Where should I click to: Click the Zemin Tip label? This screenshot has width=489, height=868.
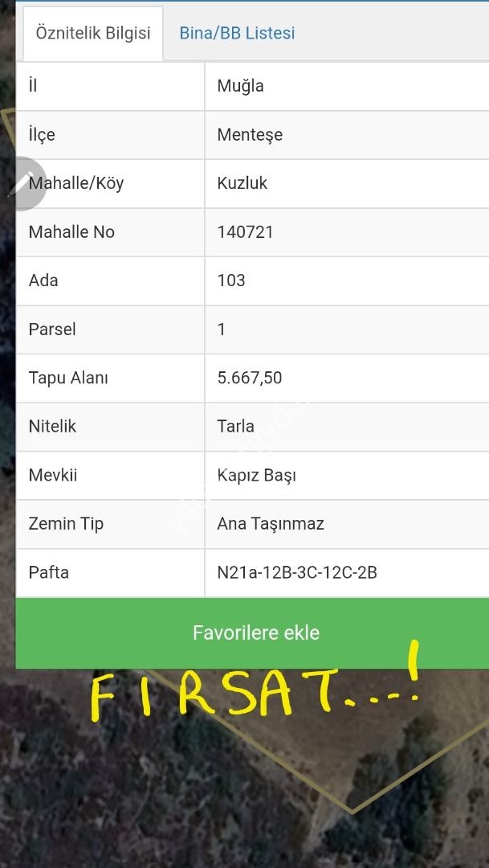pos(66,524)
